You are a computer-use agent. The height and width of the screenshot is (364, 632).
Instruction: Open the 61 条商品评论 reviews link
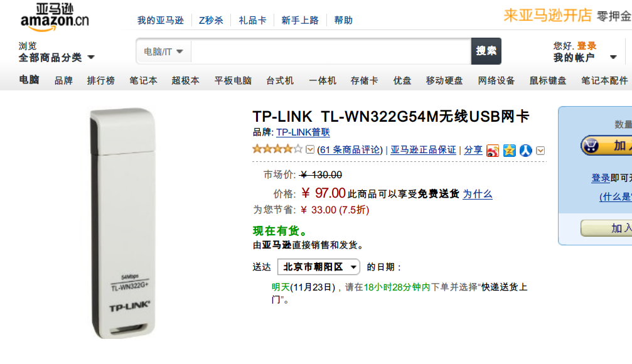[350, 150]
